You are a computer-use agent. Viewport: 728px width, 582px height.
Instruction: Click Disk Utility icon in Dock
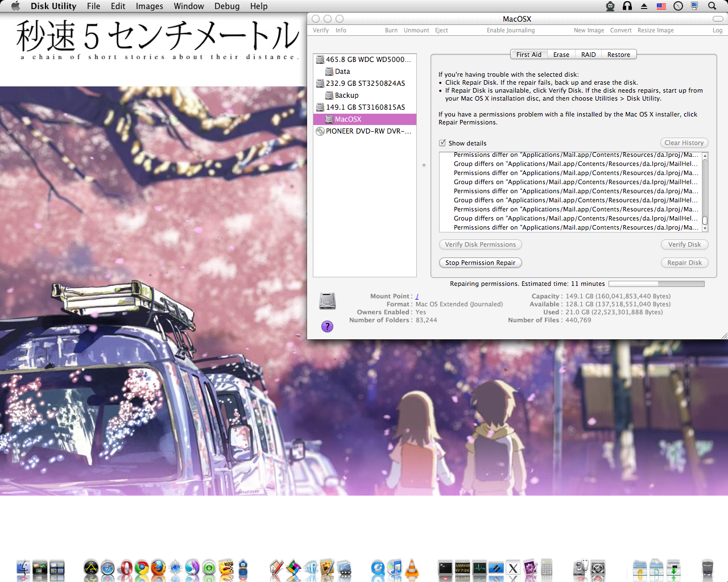pos(581,568)
